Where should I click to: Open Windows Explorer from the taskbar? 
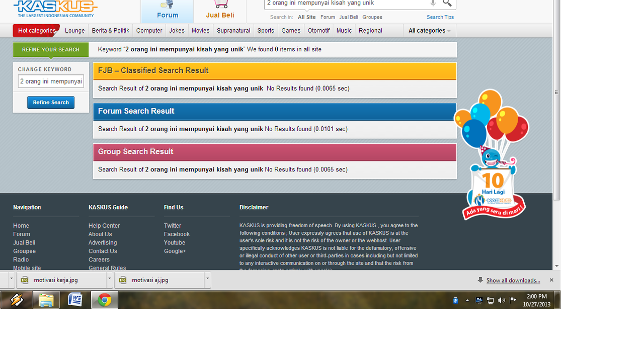point(46,300)
